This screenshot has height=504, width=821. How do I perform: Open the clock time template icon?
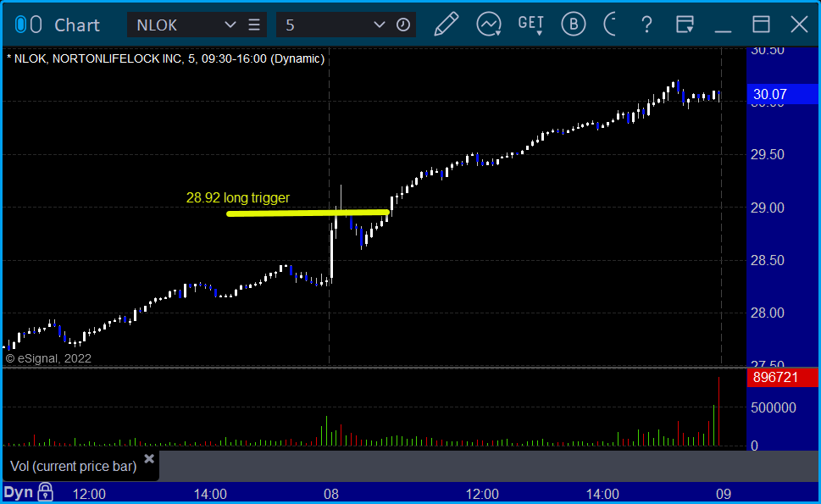(402, 25)
